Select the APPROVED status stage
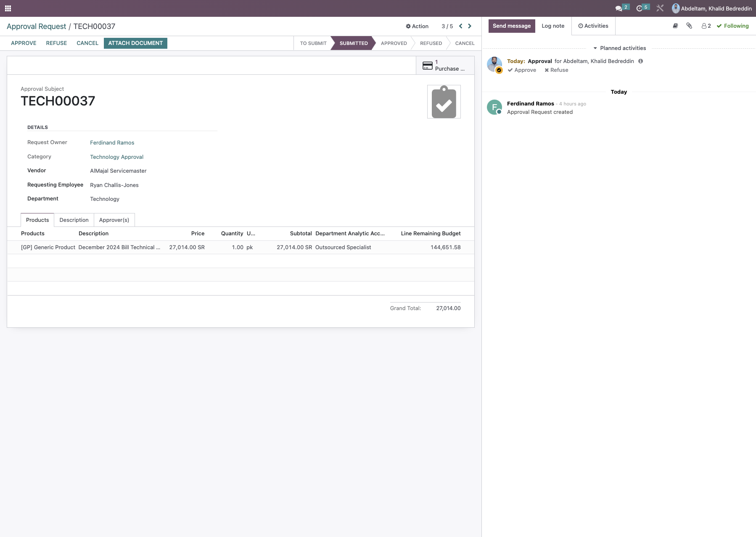 tap(394, 43)
